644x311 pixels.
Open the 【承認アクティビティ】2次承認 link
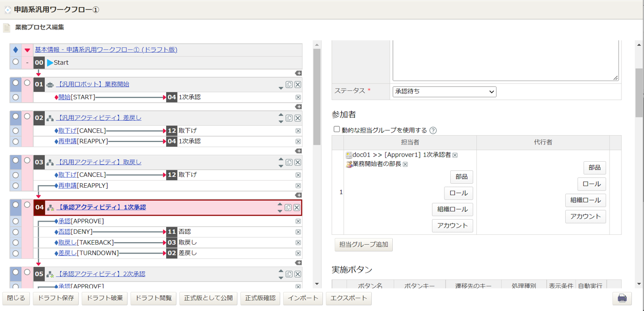point(100,274)
